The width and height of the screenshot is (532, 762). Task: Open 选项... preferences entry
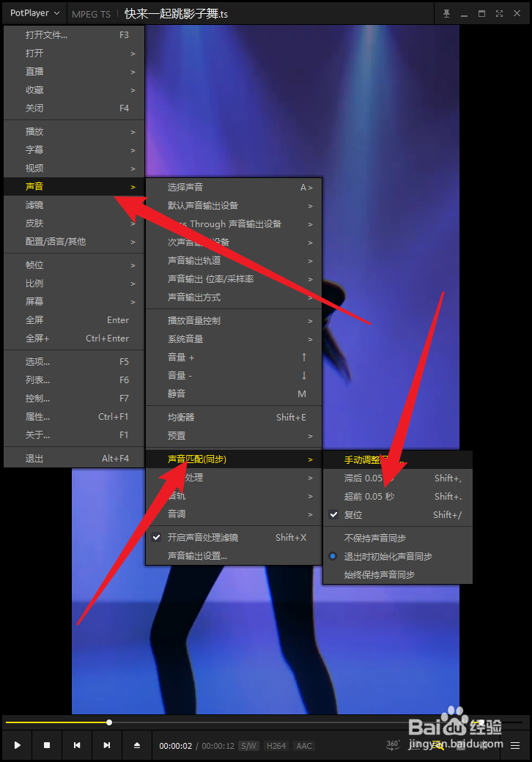(74, 361)
